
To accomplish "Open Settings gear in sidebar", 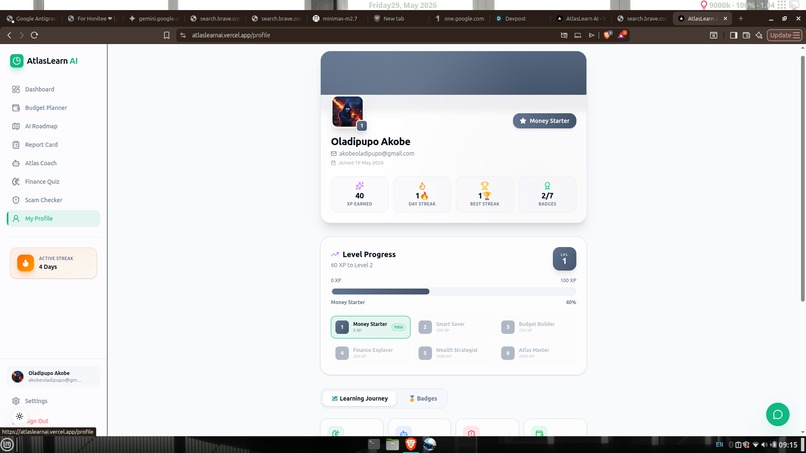I will [x=16, y=401].
